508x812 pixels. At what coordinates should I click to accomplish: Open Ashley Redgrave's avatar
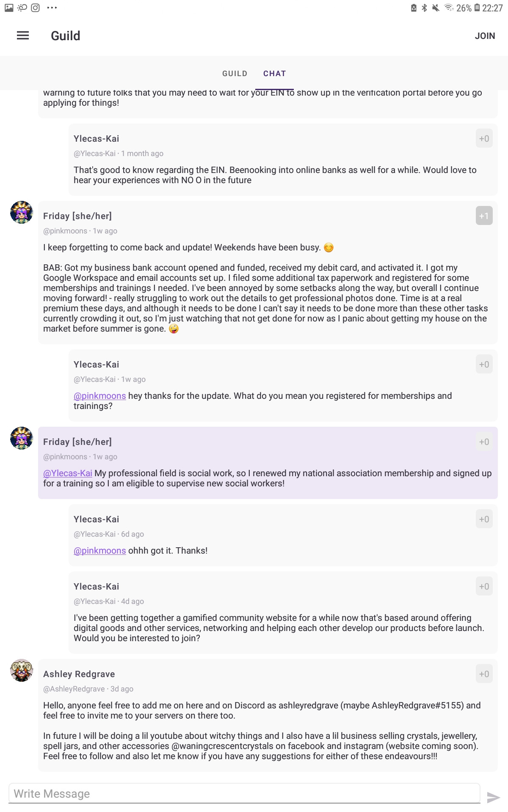pyautogui.click(x=22, y=670)
